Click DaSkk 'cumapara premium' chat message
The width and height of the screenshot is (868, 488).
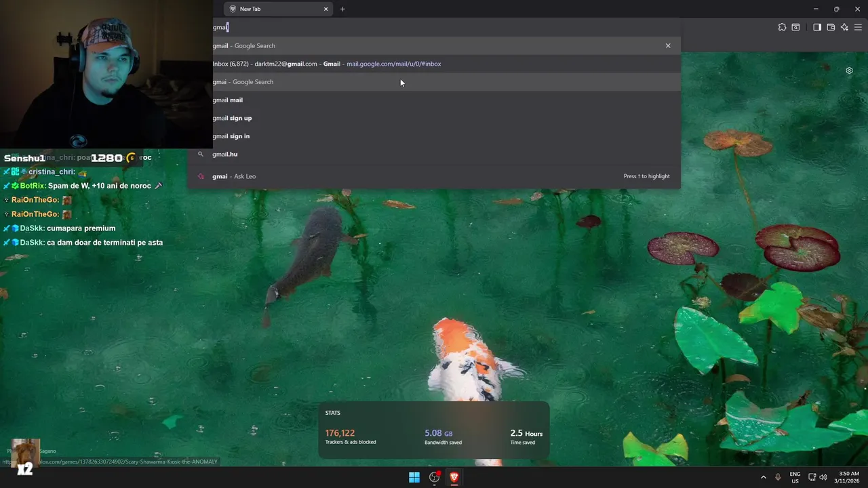pos(60,228)
